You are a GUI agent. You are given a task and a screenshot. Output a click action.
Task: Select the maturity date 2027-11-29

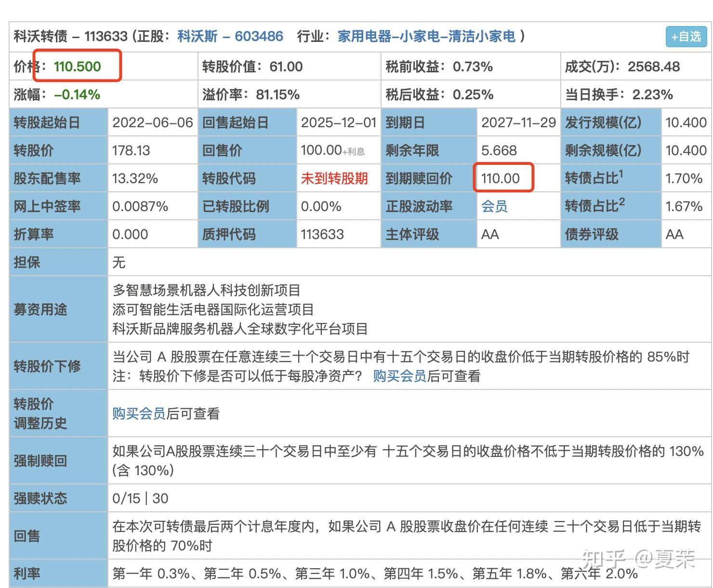click(x=519, y=122)
